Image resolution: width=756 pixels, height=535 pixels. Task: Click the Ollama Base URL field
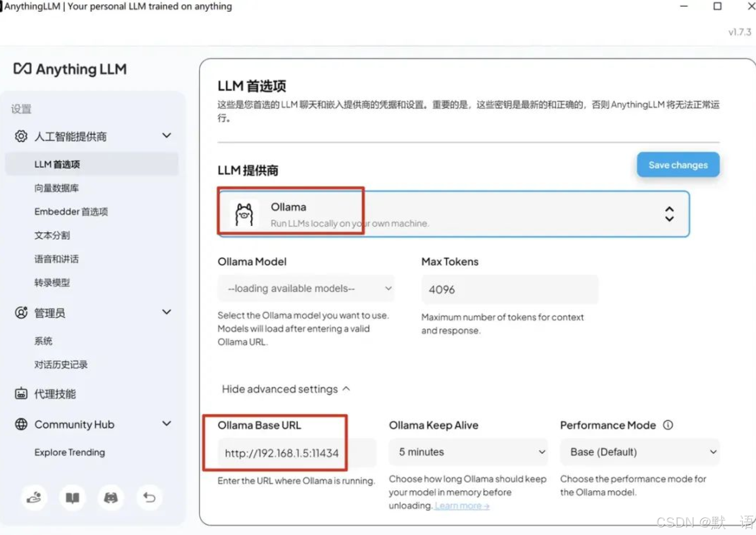click(x=297, y=453)
